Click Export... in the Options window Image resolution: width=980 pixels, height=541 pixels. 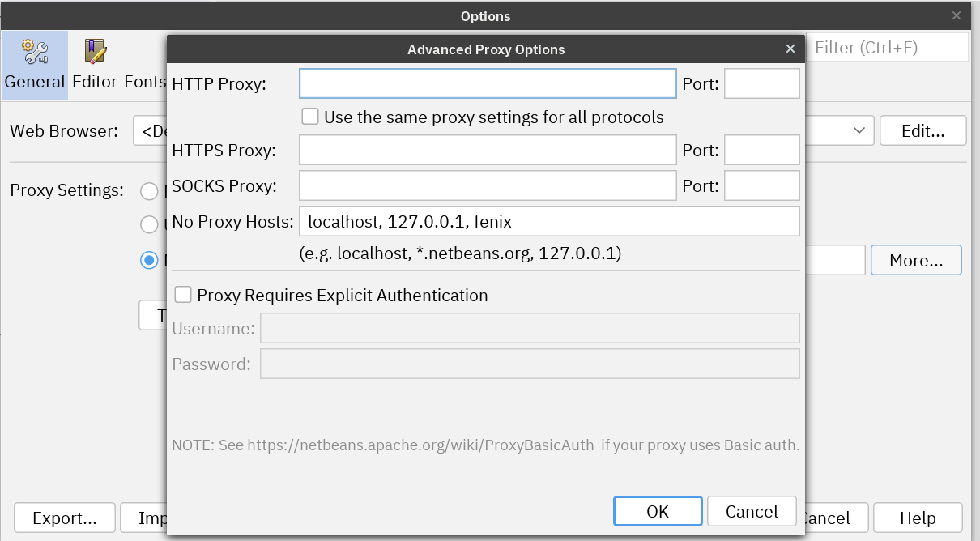coord(65,518)
